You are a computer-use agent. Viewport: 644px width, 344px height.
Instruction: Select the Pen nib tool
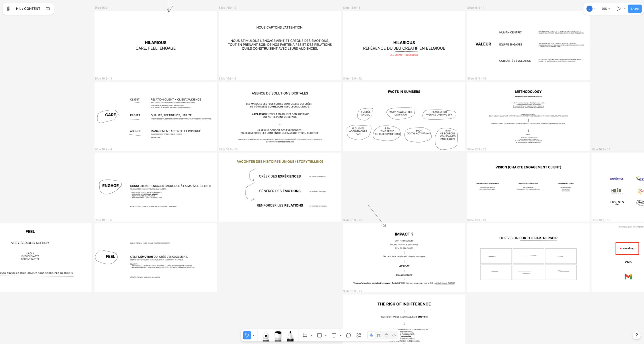[266, 336]
